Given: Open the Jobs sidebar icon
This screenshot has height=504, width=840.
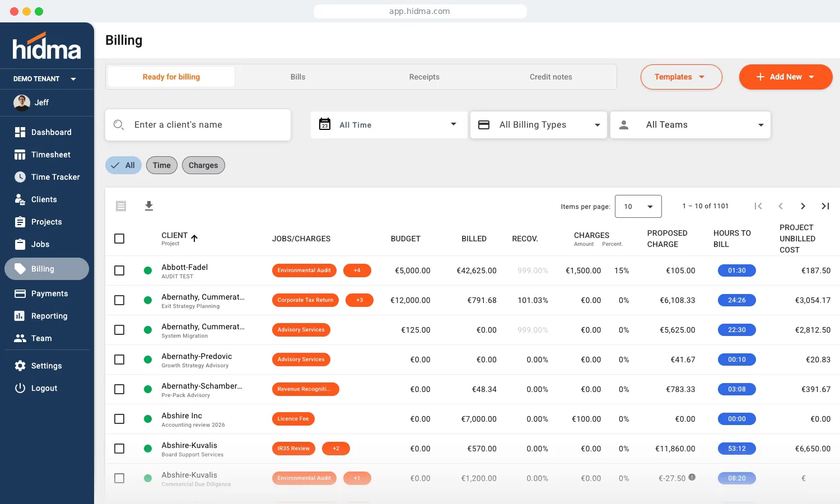Looking at the screenshot, I should coord(20,244).
